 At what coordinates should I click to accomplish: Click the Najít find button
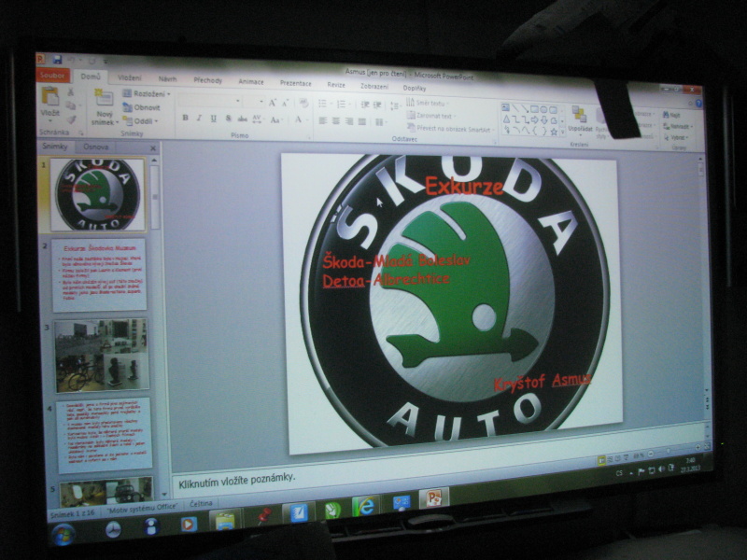671,115
